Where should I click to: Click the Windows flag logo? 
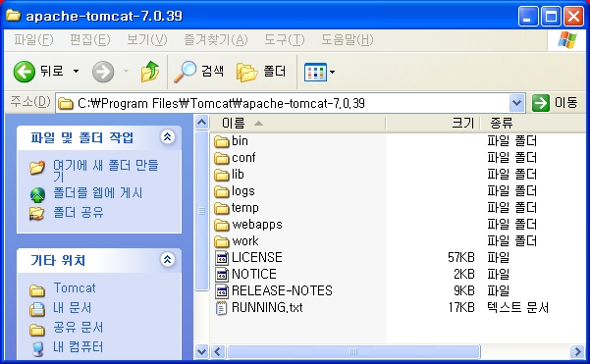(x=566, y=39)
